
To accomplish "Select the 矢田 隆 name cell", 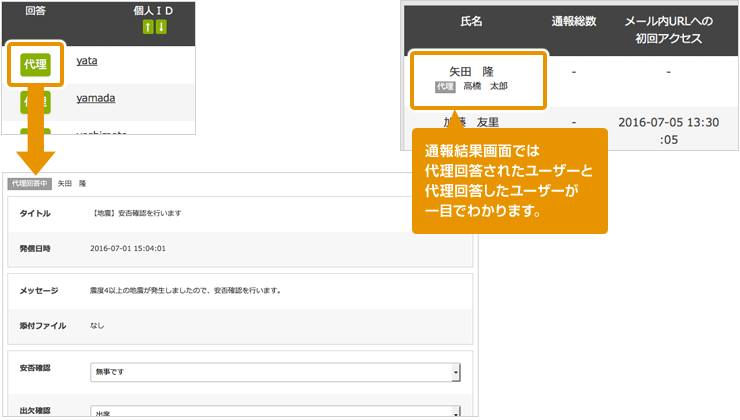I will (476, 77).
